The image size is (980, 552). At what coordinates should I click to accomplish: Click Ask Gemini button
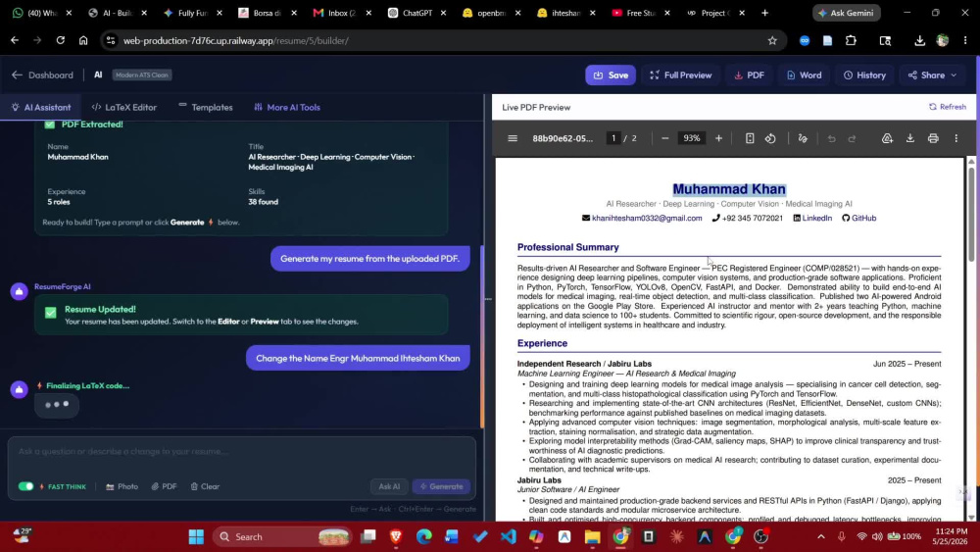(x=847, y=13)
